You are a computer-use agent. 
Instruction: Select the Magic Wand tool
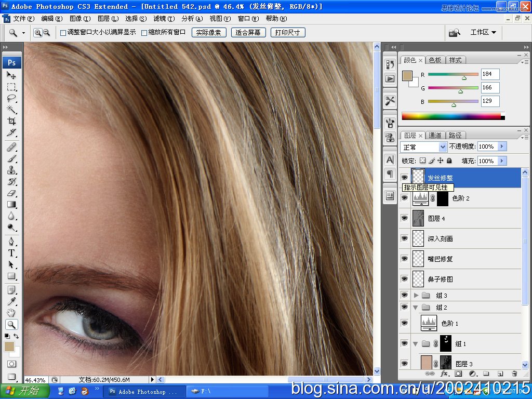pyautogui.click(x=11, y=110)
